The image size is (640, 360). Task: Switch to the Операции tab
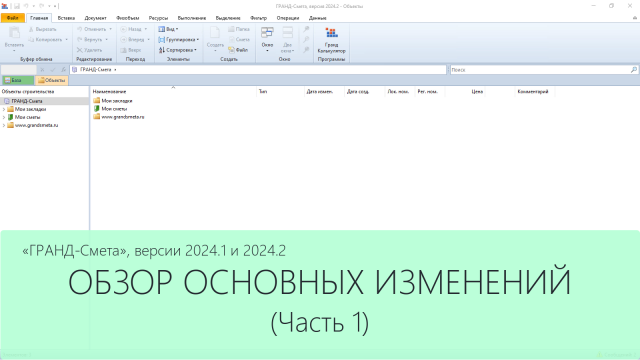click(288, 18)
